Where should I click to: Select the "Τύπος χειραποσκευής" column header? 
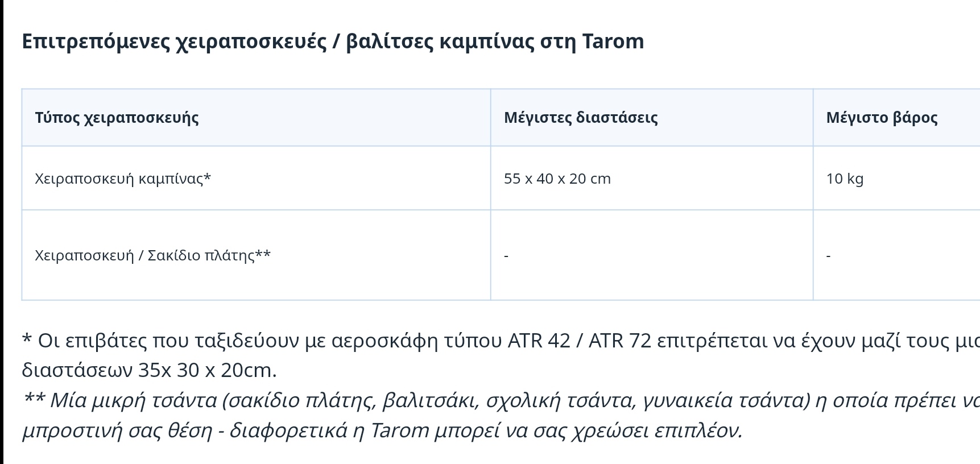coord(117,118)
